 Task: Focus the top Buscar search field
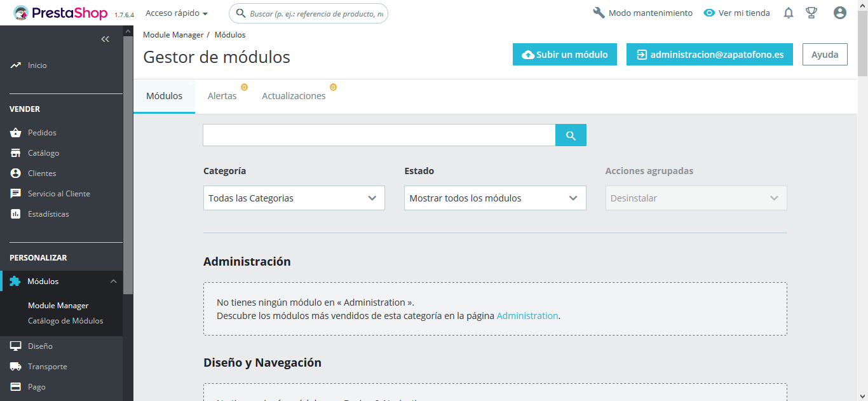(x=308, y=13)
